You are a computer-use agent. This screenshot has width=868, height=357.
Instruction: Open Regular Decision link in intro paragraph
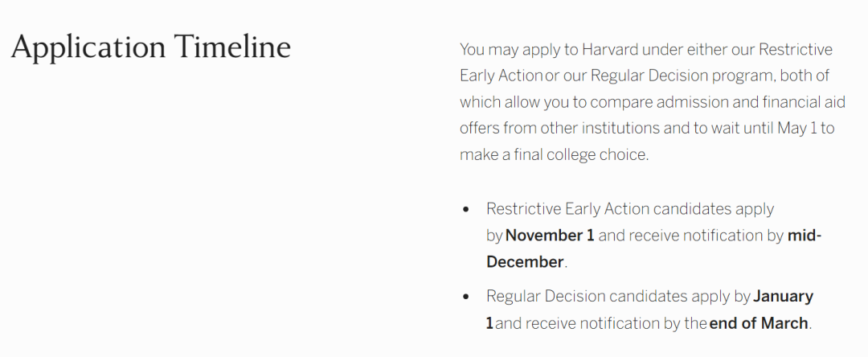click(x=649, y=76)
